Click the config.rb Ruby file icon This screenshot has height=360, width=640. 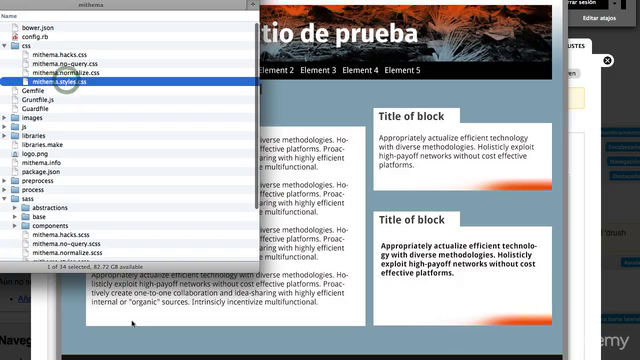15,37
